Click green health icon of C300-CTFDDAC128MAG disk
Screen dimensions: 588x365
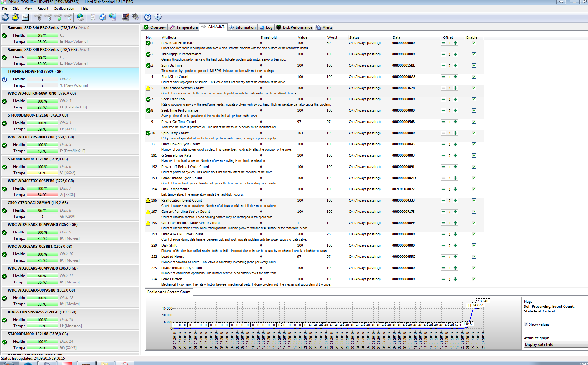pyautogui.click(x=4, y=211)
